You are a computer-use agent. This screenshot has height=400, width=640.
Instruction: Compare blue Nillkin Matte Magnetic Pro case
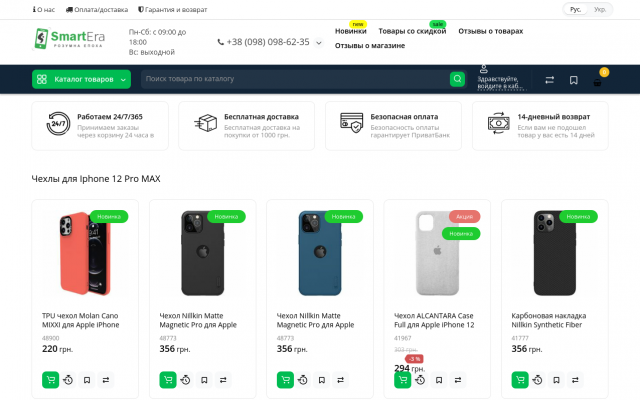coord(340,380)
